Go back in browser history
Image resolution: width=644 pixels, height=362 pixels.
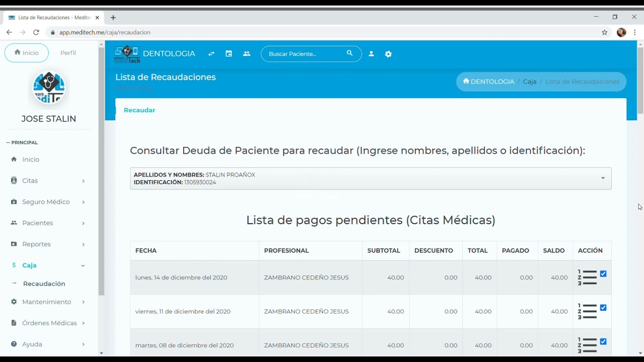(x=9, y=32)
